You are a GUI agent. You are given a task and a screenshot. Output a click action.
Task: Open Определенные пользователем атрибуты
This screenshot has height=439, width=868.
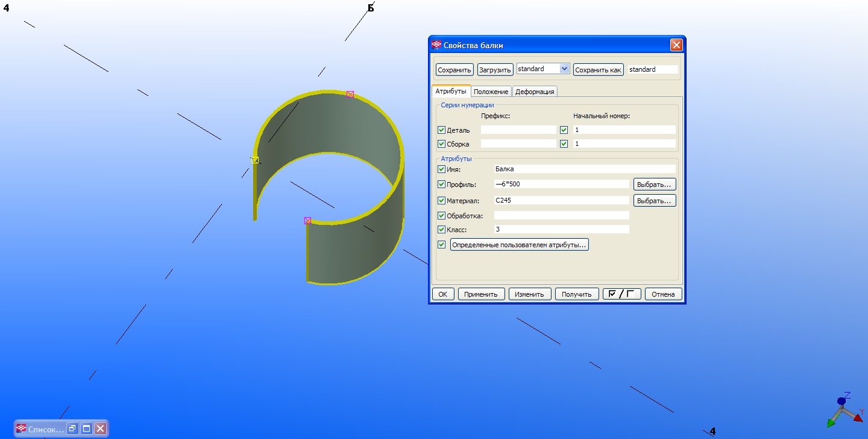pyautogui.click(x=519, y=245)
